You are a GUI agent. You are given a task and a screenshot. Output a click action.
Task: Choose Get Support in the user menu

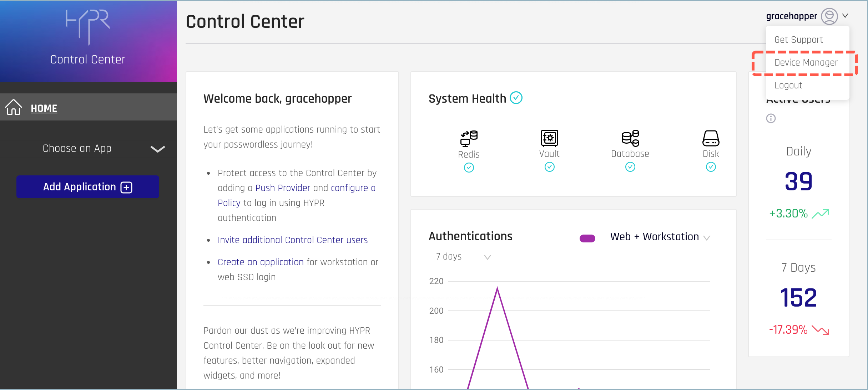click(x=798, y=40)
